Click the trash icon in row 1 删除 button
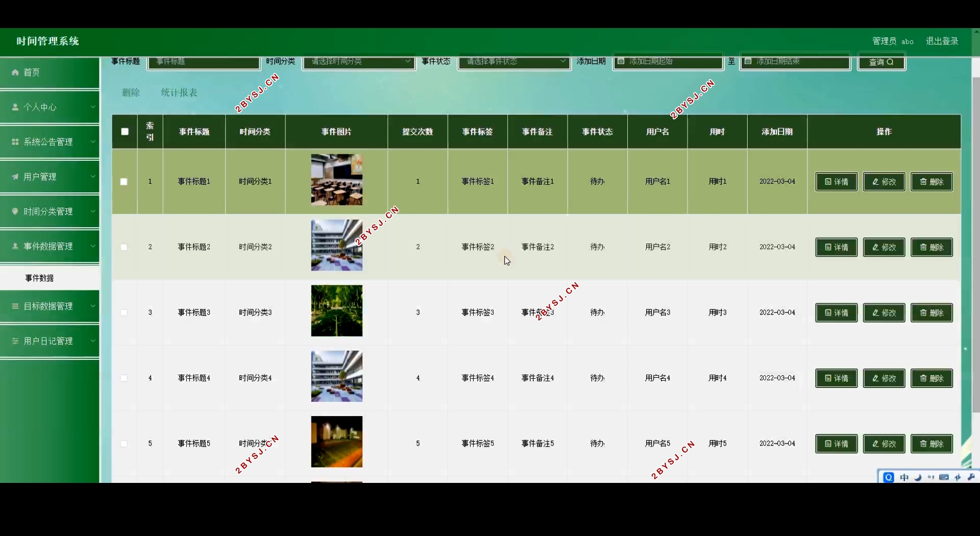The width and height of the screenshot is (980, 536). tap(923, 182)
